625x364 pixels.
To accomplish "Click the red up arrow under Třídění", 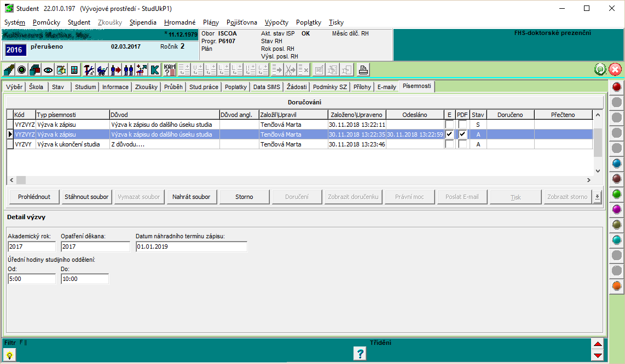I will tap(598, 344).
